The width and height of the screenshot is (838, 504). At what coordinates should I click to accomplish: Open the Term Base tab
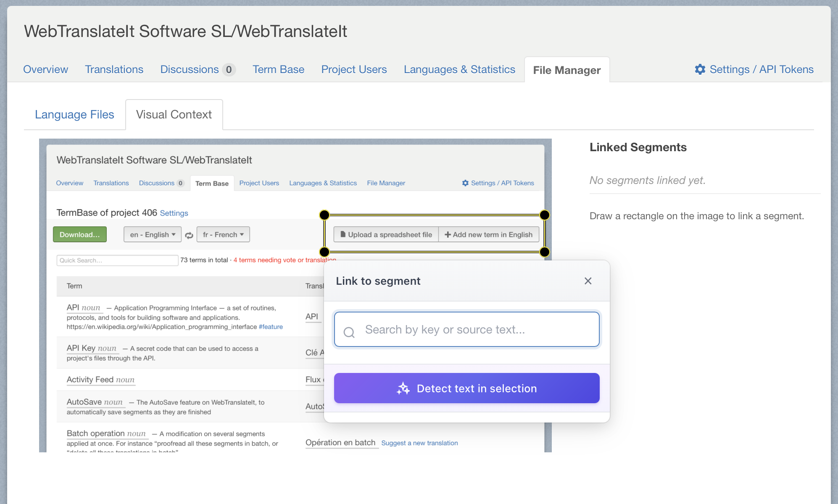[x=278, y=69]
